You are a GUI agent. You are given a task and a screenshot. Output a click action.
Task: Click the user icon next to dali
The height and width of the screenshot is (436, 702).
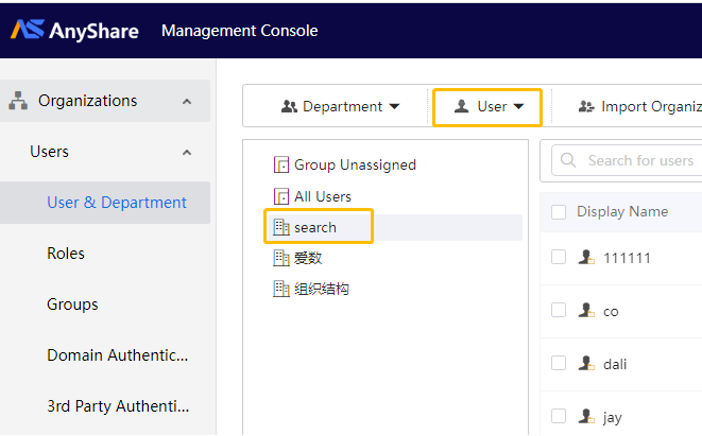586,363
